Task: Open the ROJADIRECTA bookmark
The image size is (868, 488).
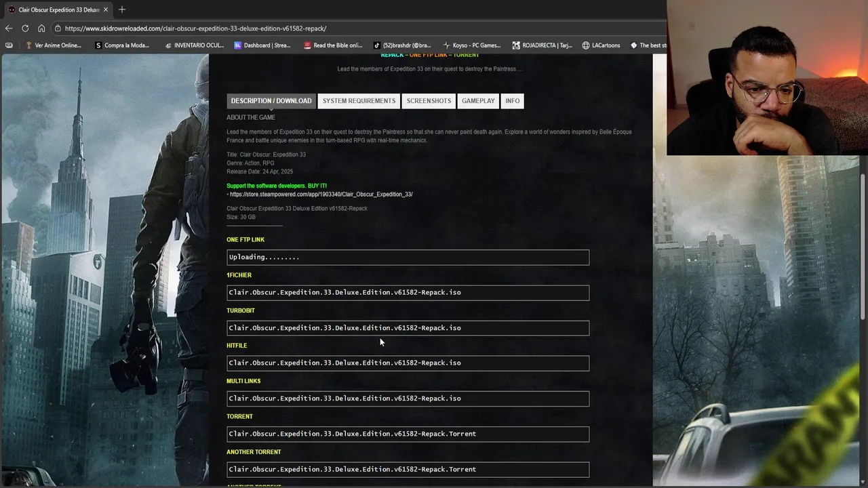Action: 544,45
